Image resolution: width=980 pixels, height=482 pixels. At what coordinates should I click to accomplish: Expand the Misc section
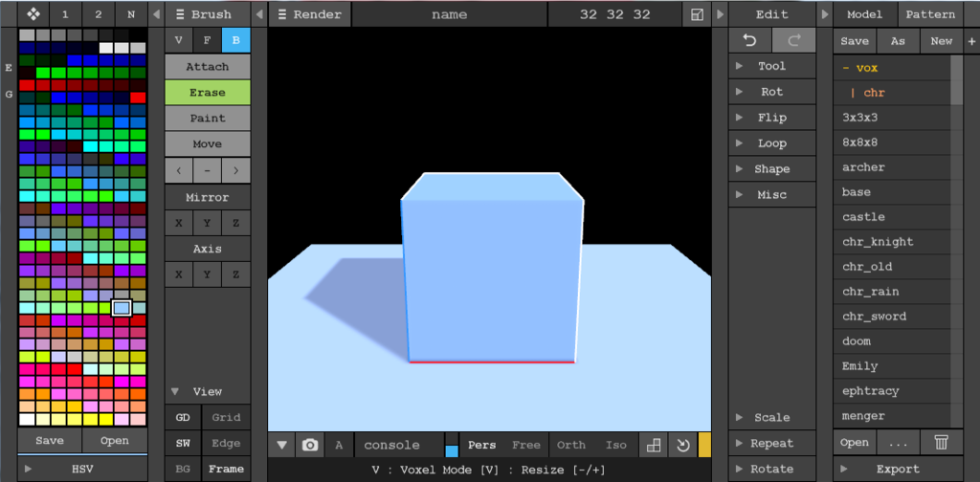pyautogui.click(x=772, y=195)
